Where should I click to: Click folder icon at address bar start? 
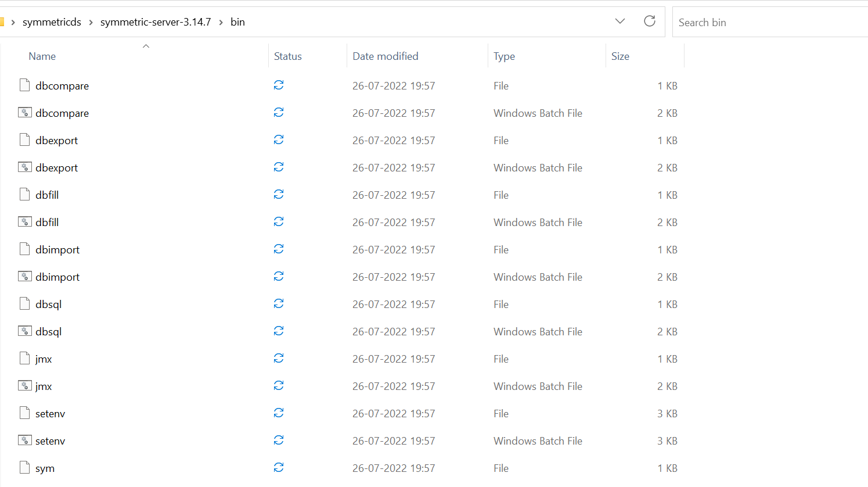[x=2, y=22]
